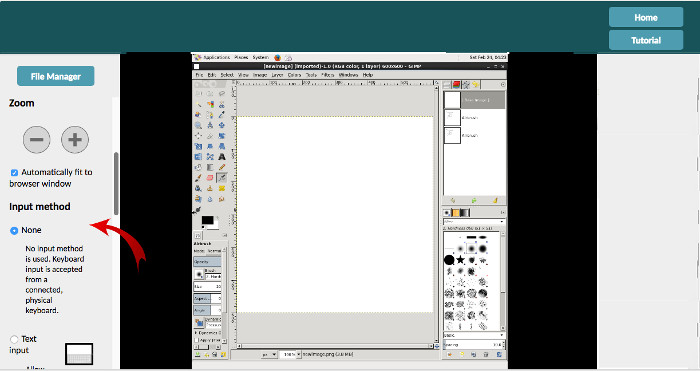Screen dimensions: 700x371
Task: Select the Crop tool
Action: tap(210, 136)
